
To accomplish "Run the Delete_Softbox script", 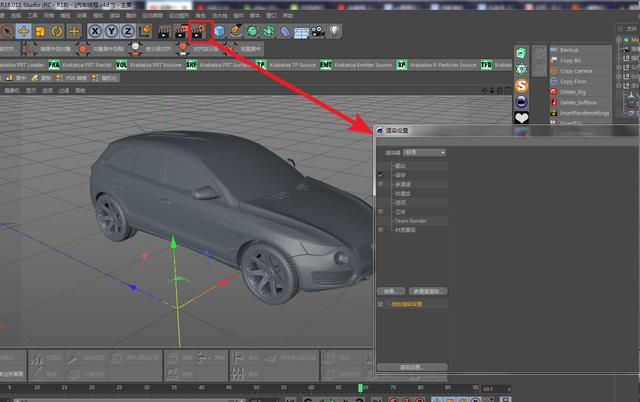I will [x=578, y=102].
